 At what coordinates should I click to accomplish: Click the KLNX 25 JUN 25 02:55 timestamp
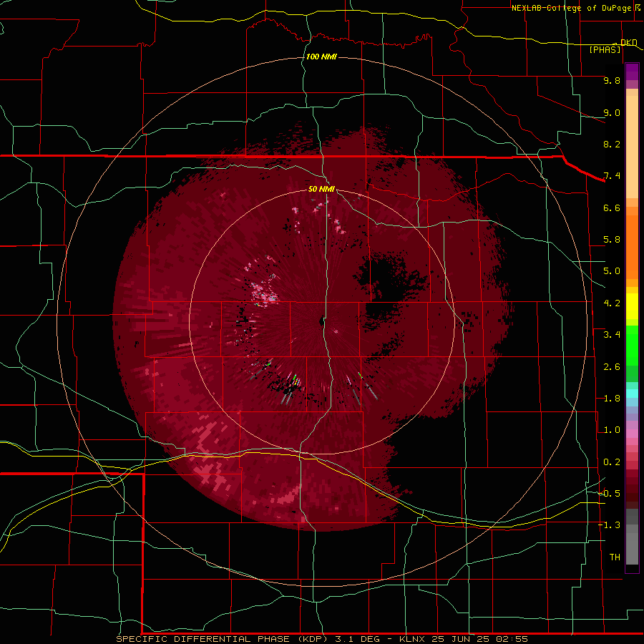[463, 639]
